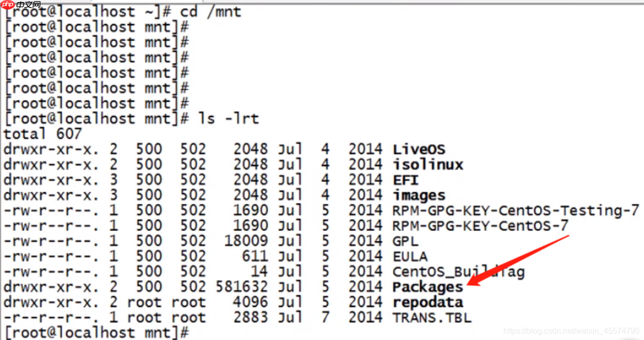Click the images directory name

click(419, 195)
